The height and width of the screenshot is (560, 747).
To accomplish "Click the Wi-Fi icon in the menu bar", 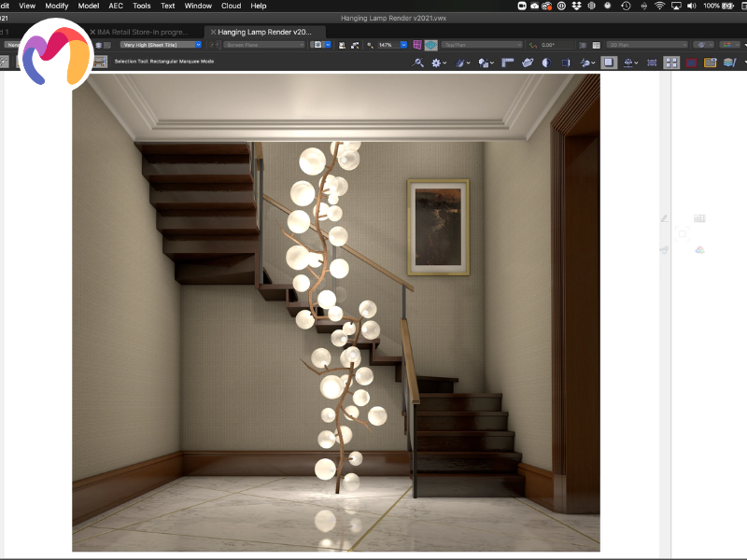I will click(659, 6).
